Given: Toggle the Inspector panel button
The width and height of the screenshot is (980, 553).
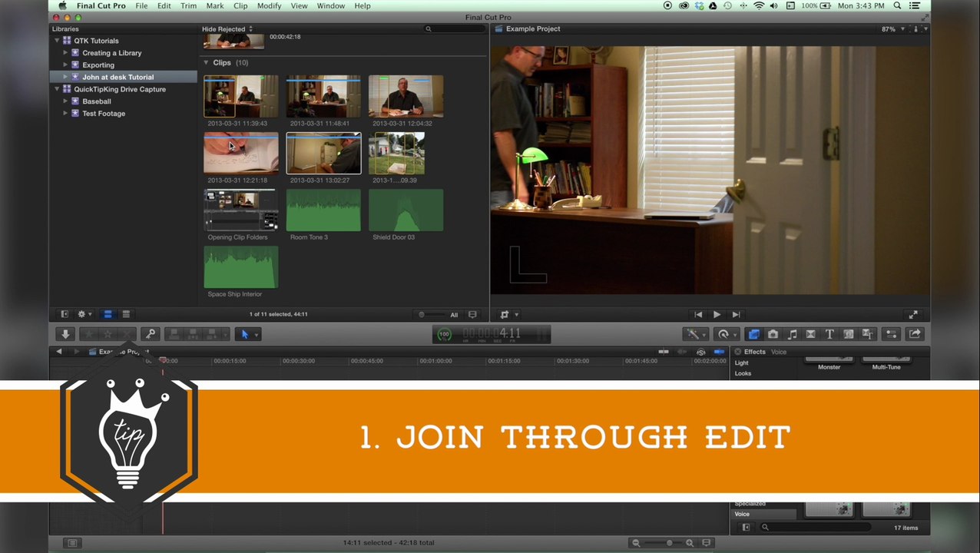Looking at the screenshot, I should coord(891,334).
